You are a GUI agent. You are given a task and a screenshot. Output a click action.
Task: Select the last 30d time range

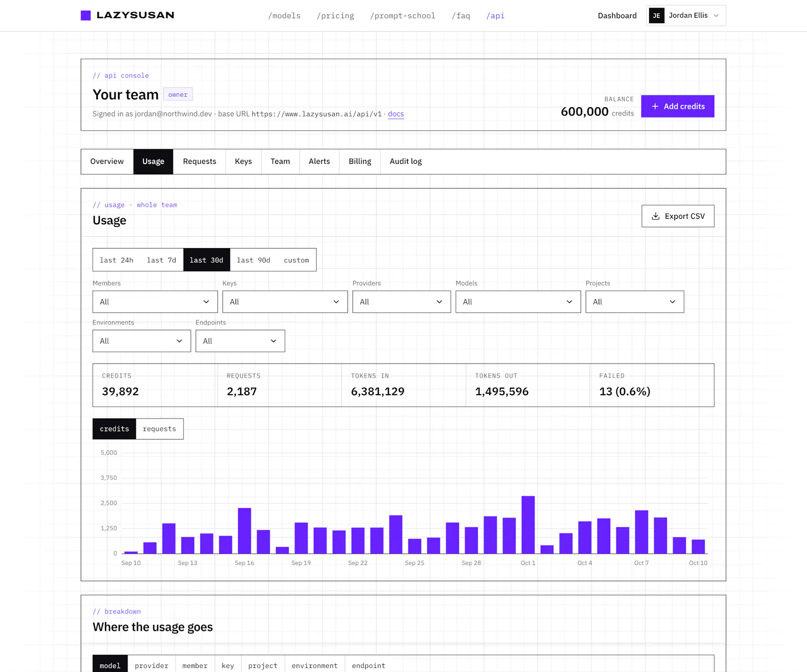pyautogui.click(x=206, y=260)
